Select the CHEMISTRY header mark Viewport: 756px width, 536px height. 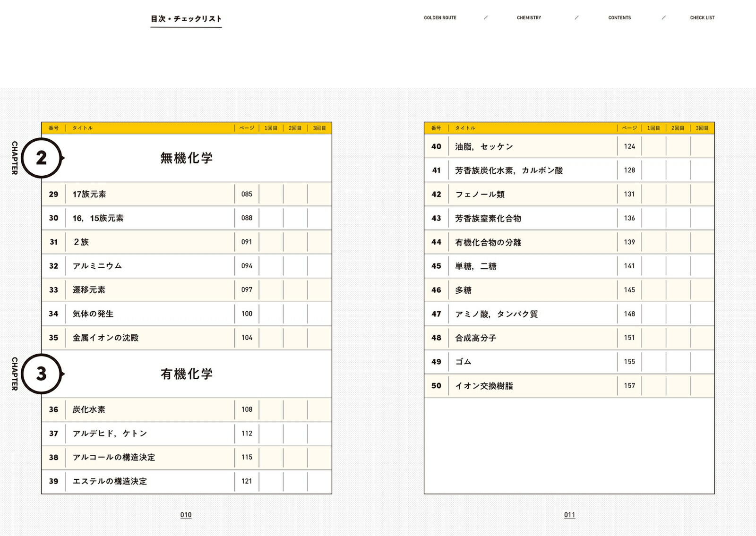pos(528,18)
